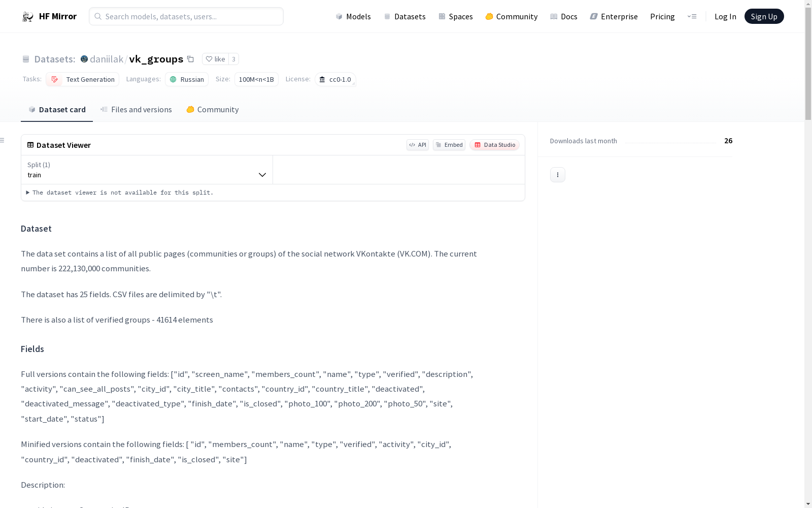This screenshot has height=508, width=812.
Task: Open Enterprise in the top navigation
Action: (614, 16)
